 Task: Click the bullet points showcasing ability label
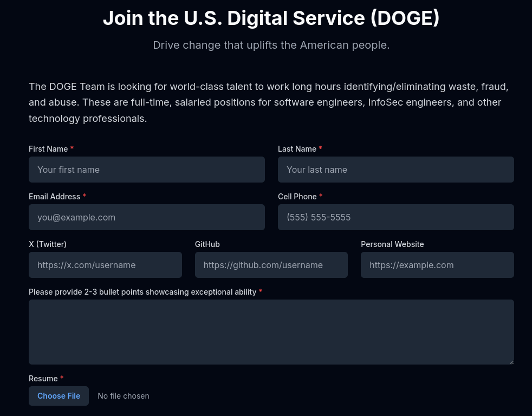click(142, 292)
